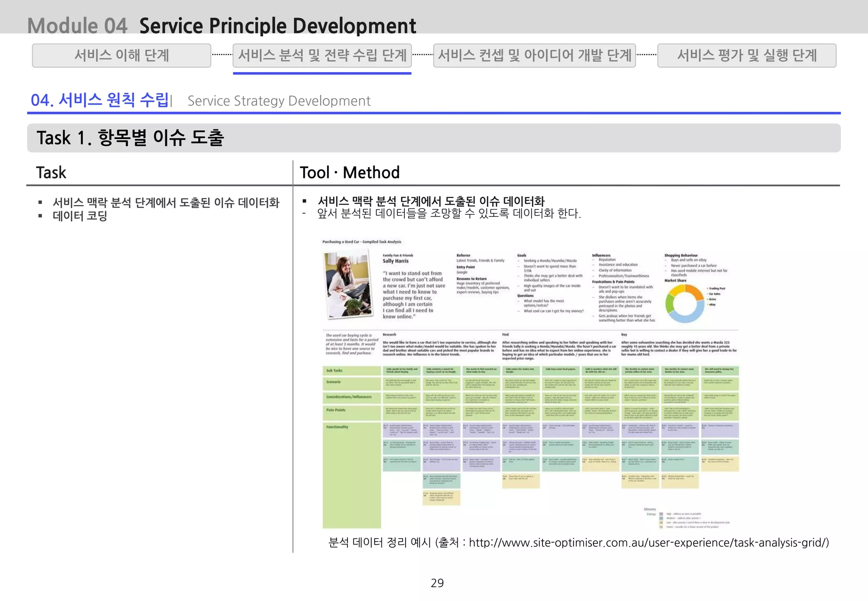This screenshot has width=868, height=601.
Task: Select the 서비스 이해 단계 stage box
Action: click(x=122, y=56)
